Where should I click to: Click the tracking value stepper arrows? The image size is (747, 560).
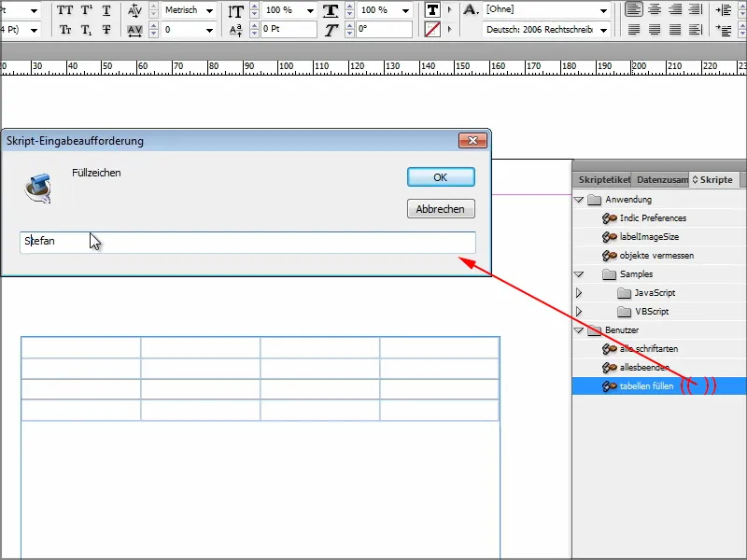(153, 30)
